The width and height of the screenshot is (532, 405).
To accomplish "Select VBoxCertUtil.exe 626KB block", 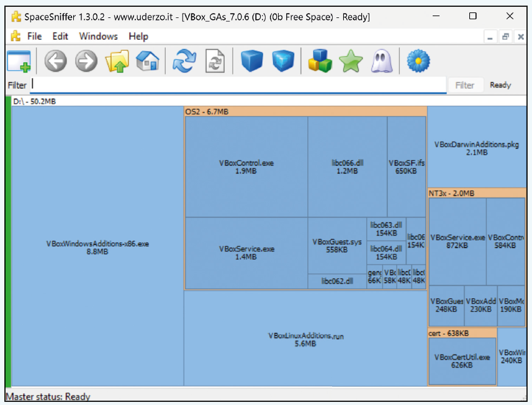I will point(462,361).
